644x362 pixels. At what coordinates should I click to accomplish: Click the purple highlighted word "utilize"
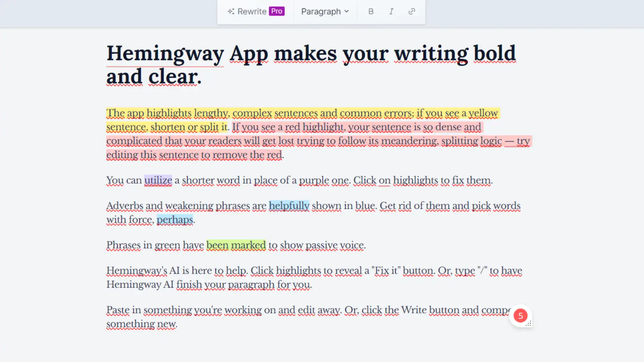tap(158, 180)
